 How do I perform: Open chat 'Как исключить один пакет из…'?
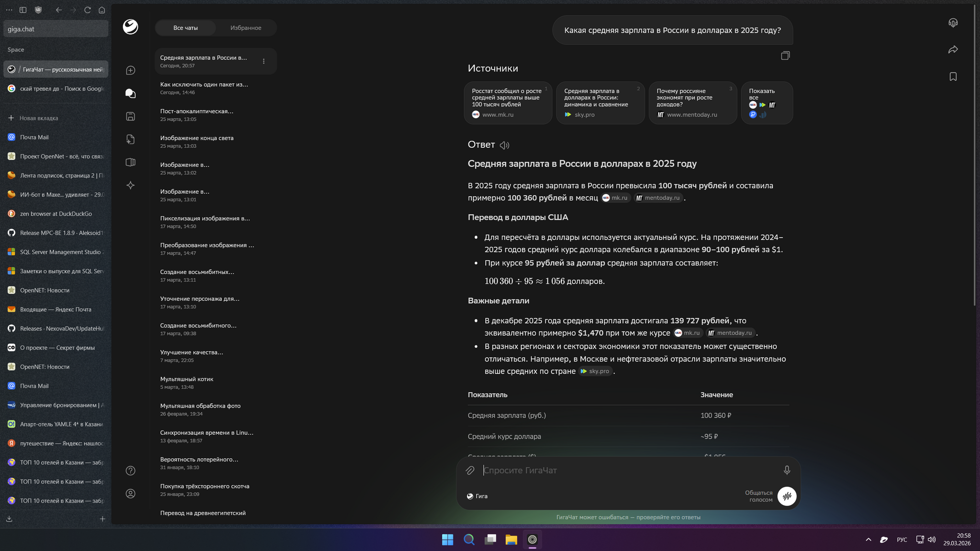click(x=216, y=88)
